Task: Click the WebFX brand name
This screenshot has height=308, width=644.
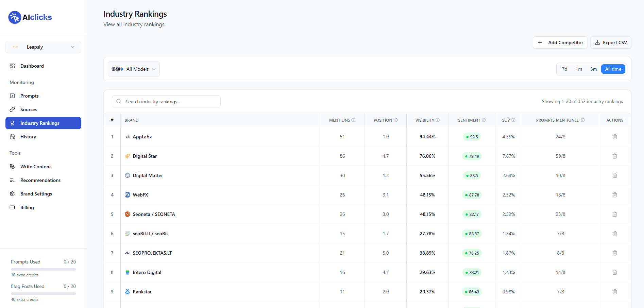Action: click(140, 195)
